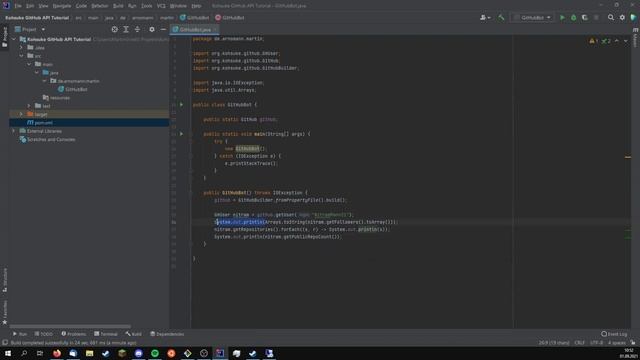The image size is (640, 360).
Task: Open the GitHubBot run configuration dropdown
Action: click(533, 18)
